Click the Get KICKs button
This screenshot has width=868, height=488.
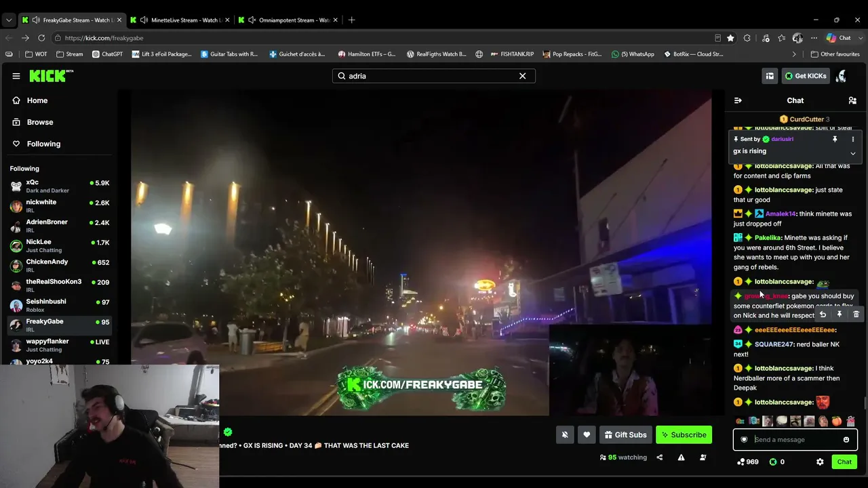tap(806, 76)
